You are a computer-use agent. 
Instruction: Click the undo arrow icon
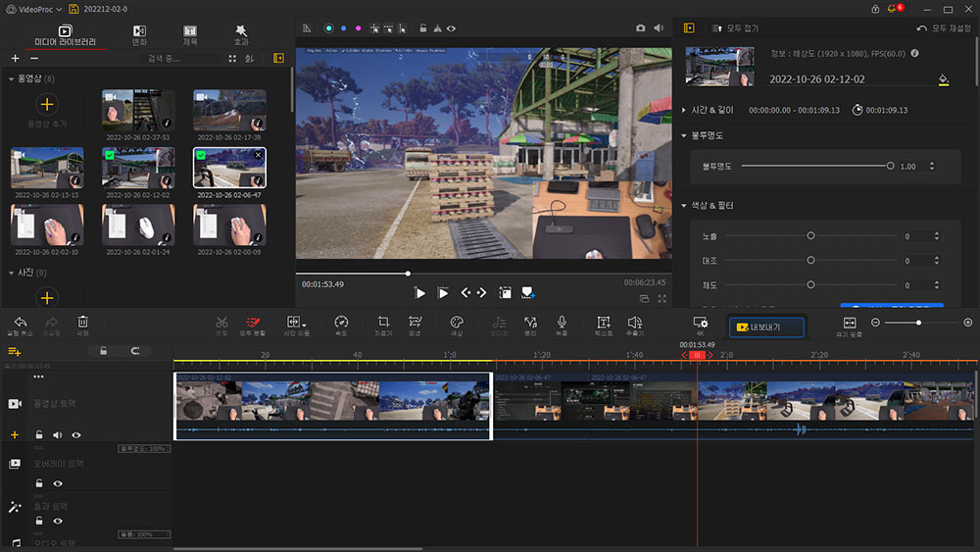pyautogui.click(x=21, y=323)
